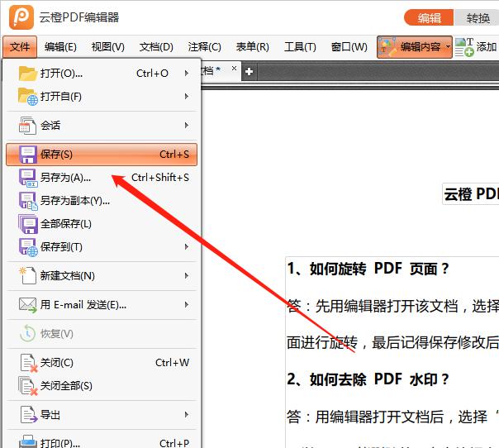Expand the 保存到(T) submenu arrow
Viewport: 499px width, 448px height.
coord(187,247)
